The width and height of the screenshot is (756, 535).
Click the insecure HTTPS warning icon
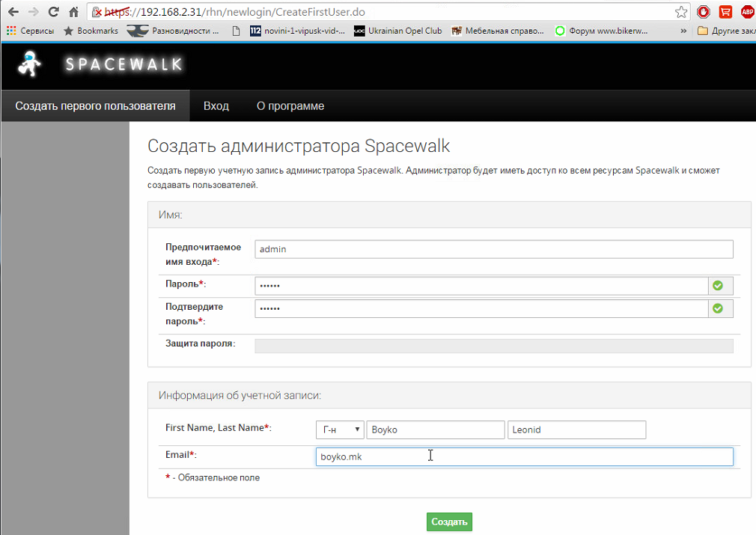[97, 13]
